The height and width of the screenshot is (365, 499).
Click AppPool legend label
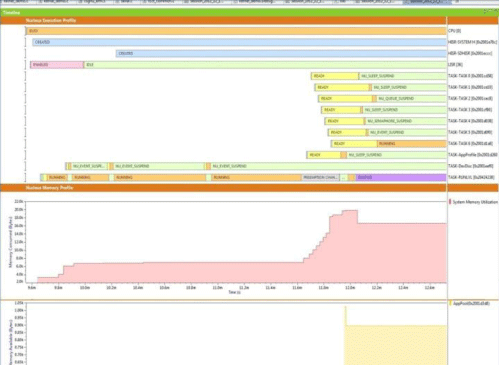tap(471, 303)
